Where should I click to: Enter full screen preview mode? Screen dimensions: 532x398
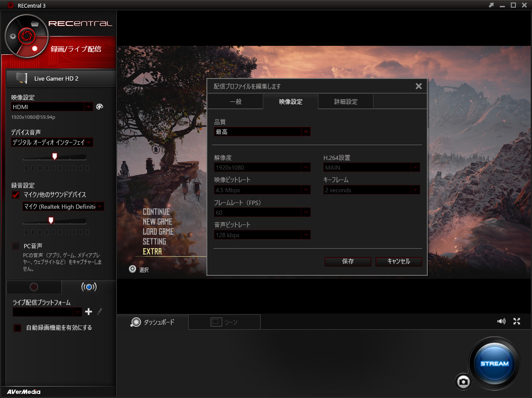(517, 321)
